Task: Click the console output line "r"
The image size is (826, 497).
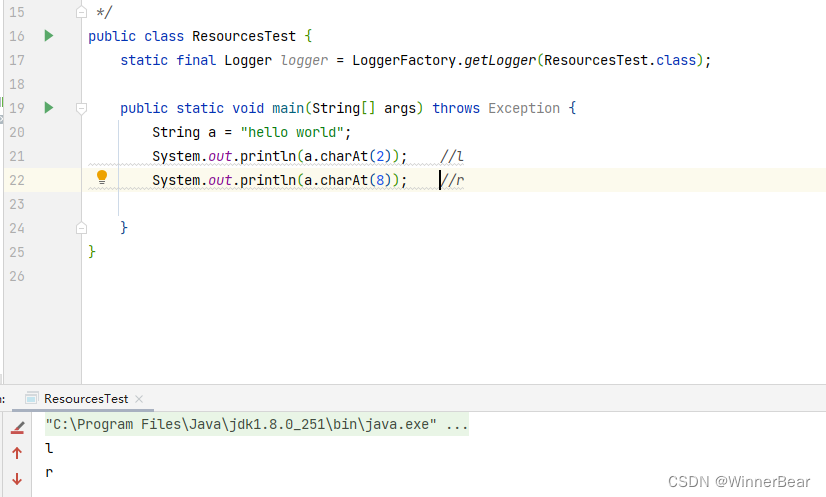Action: pyautogui.click(x=49, y=472)
